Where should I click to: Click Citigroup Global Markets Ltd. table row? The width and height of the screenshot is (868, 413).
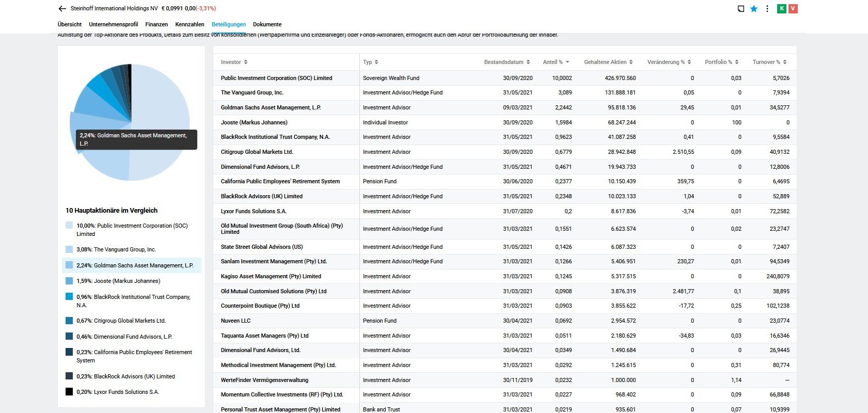coord(504,152)
